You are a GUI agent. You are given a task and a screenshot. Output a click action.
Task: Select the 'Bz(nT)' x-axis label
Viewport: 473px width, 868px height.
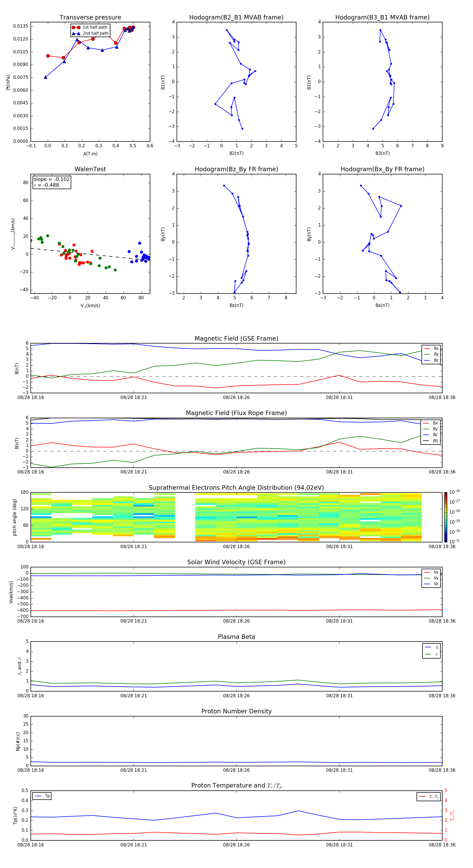tap(236, 305)
